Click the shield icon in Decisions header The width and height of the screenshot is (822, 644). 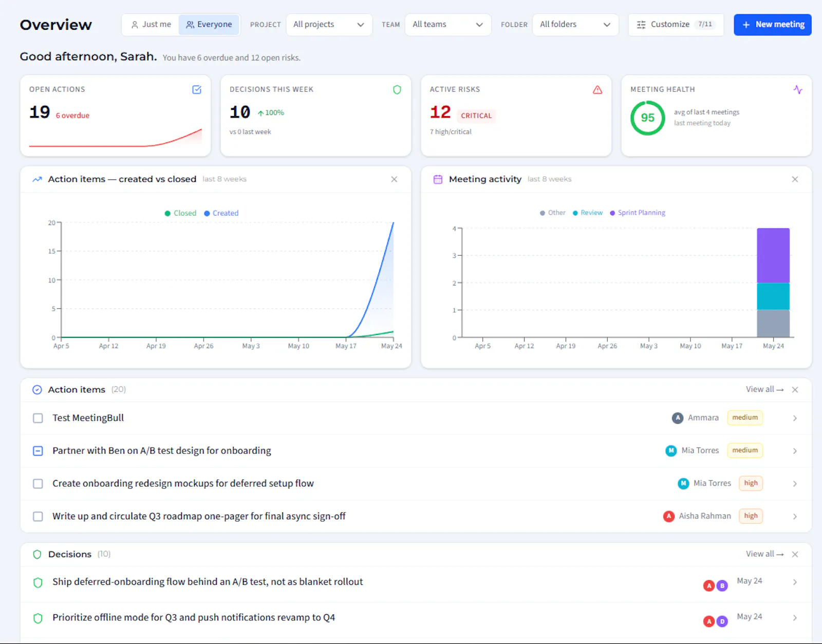pos(37,554)
